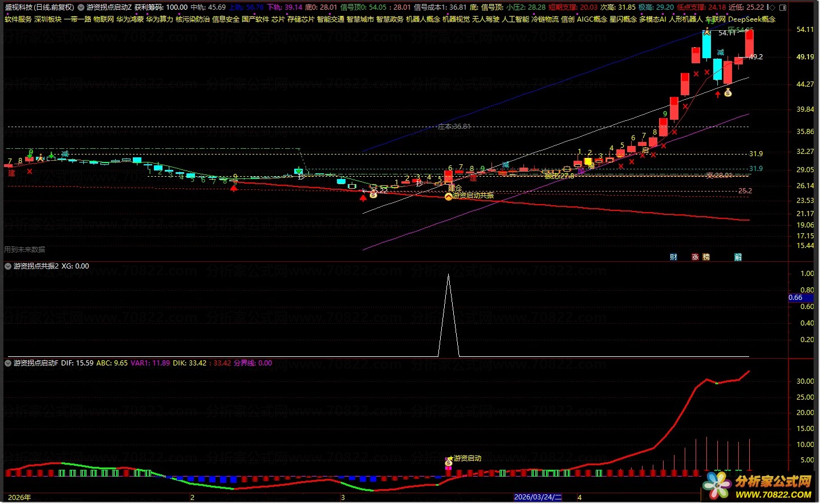Select the 机器人概念 concept tag
Viewport: 821px width, 504px height.
[x=423, y=19]
